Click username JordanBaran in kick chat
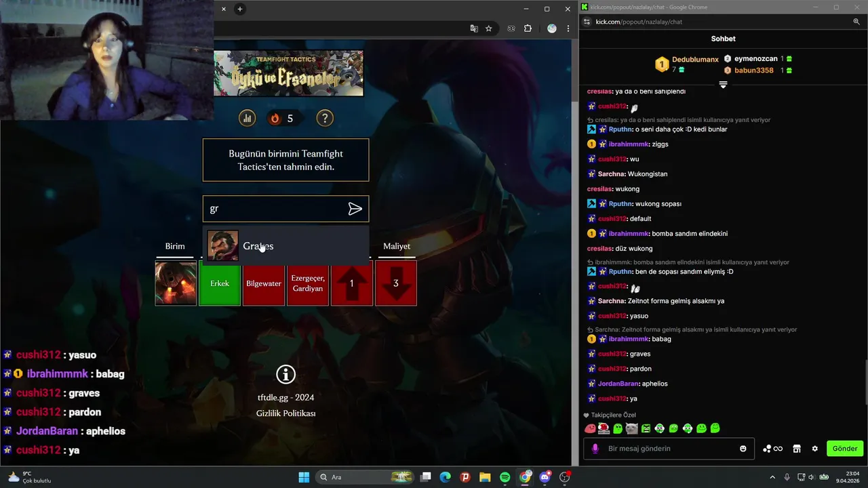868x488 pixels. tap(618, 384)
